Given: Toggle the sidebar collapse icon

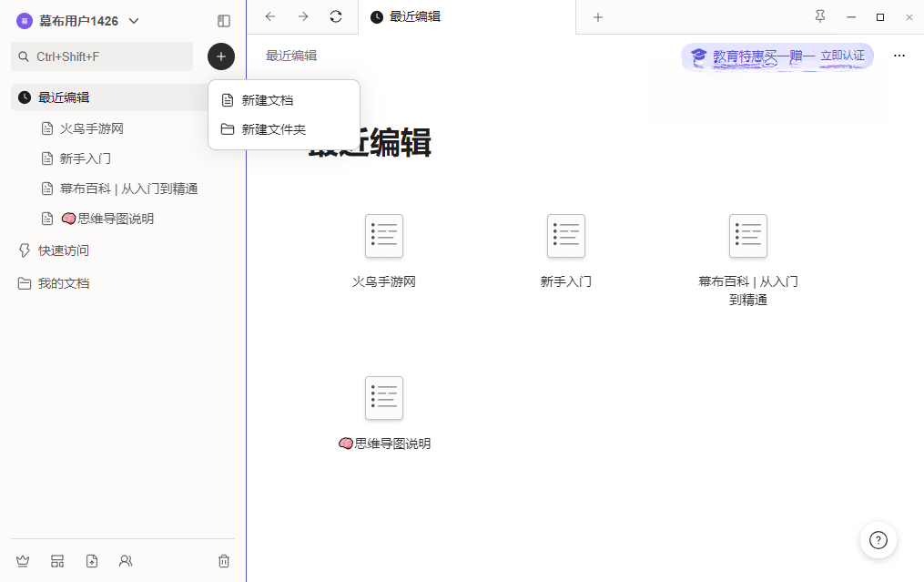Looking at the screenshot, I should coord(223,21).
